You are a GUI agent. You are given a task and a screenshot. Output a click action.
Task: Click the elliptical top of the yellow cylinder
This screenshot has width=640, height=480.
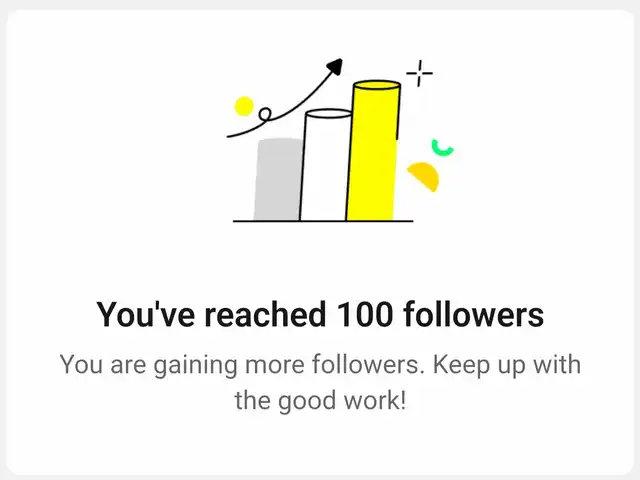[377, 85]
